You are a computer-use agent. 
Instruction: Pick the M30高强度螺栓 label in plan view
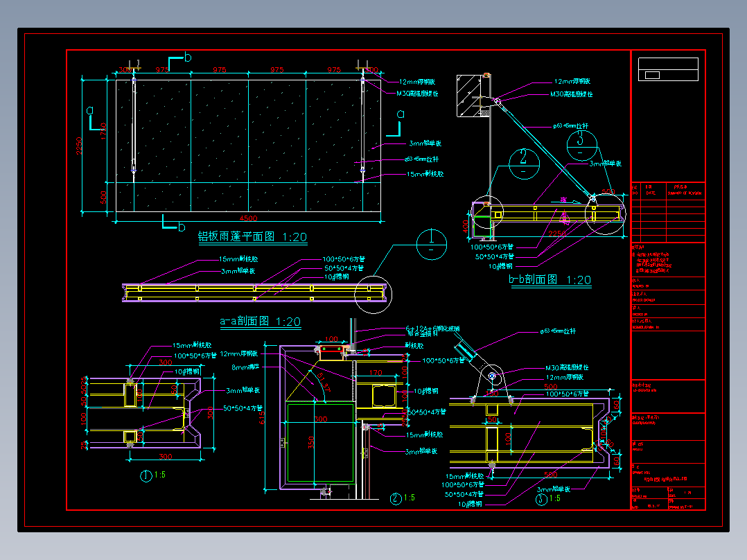417,94
